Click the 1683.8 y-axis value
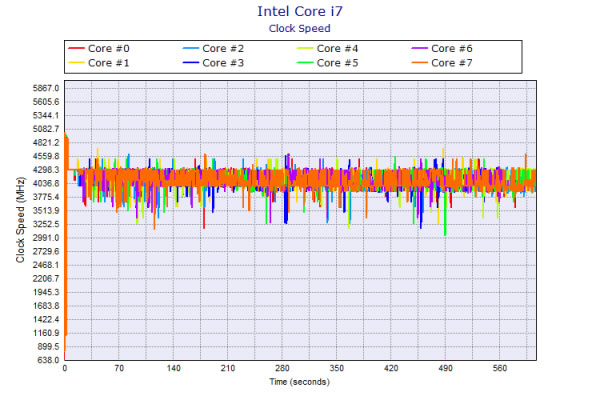Image resolution: width=600 pixels, height=400 pixels. pos(46,306)
